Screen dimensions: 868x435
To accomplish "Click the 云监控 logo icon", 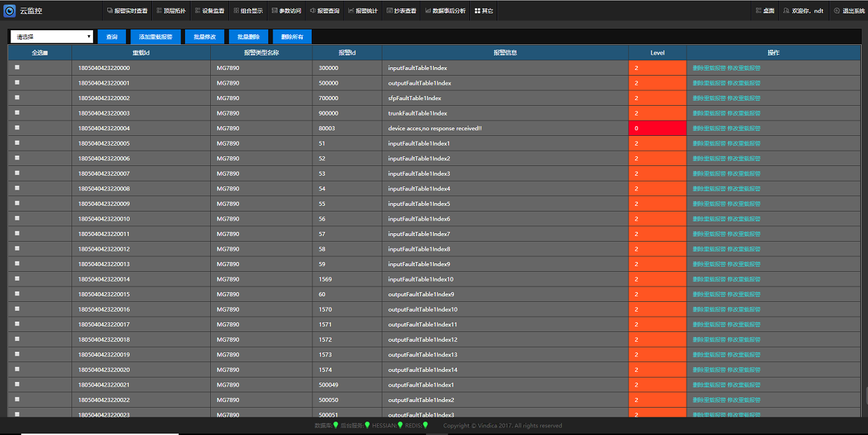I will pos(10,11).
